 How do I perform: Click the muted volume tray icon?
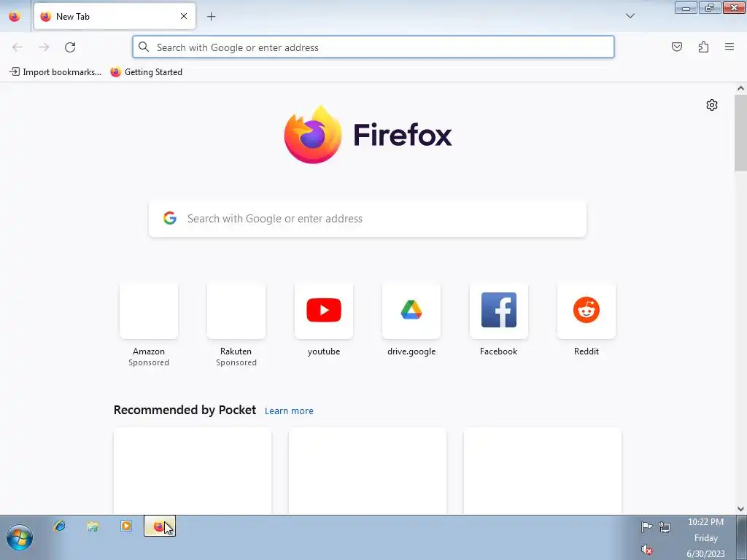click(646, 550)
